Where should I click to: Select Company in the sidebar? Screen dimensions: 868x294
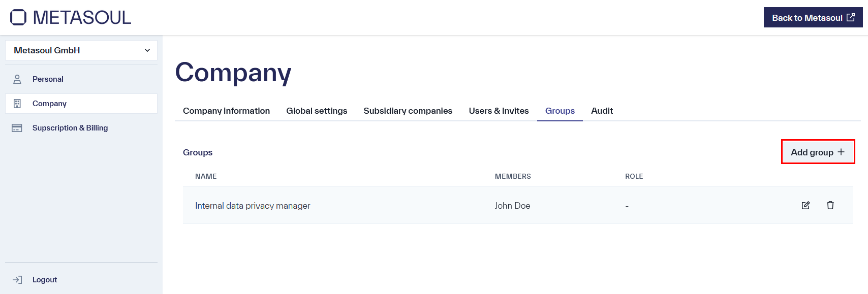tap(81, 104)
